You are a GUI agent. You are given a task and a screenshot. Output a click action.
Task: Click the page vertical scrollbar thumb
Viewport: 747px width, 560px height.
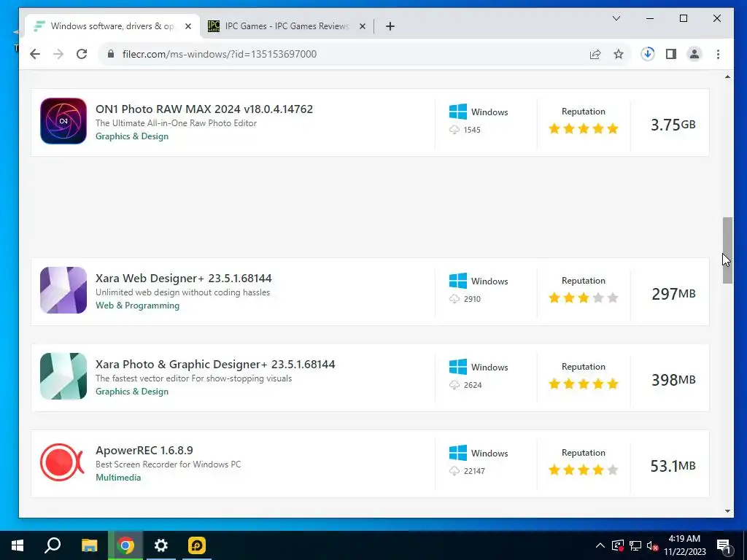pos(727,251)
